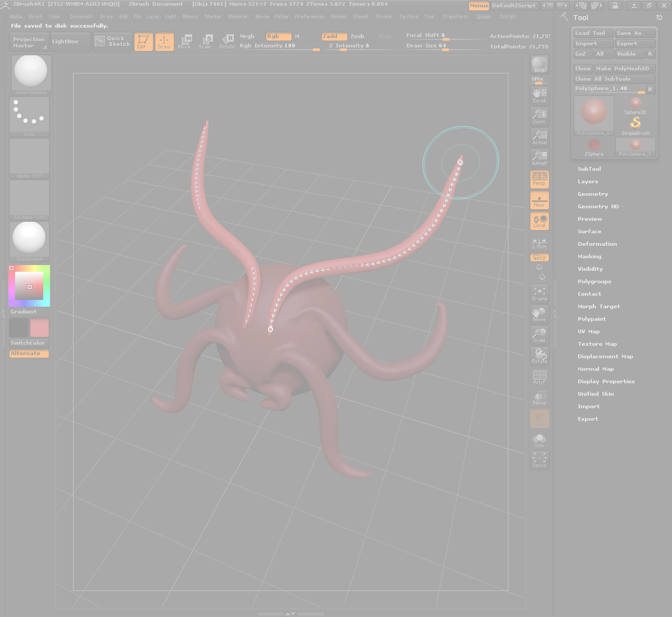Open the Dots stroke selector
Screen dimensions: 672x617
[x=29, y=117]
